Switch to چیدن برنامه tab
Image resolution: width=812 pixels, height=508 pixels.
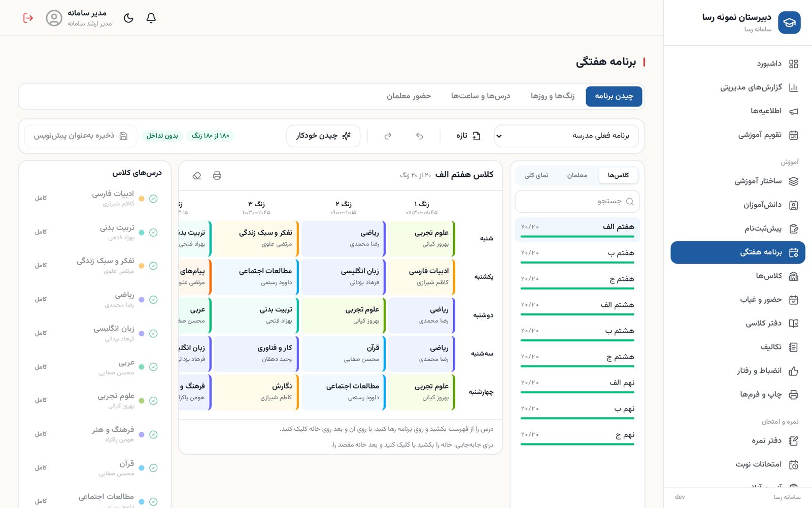point(614,96)
